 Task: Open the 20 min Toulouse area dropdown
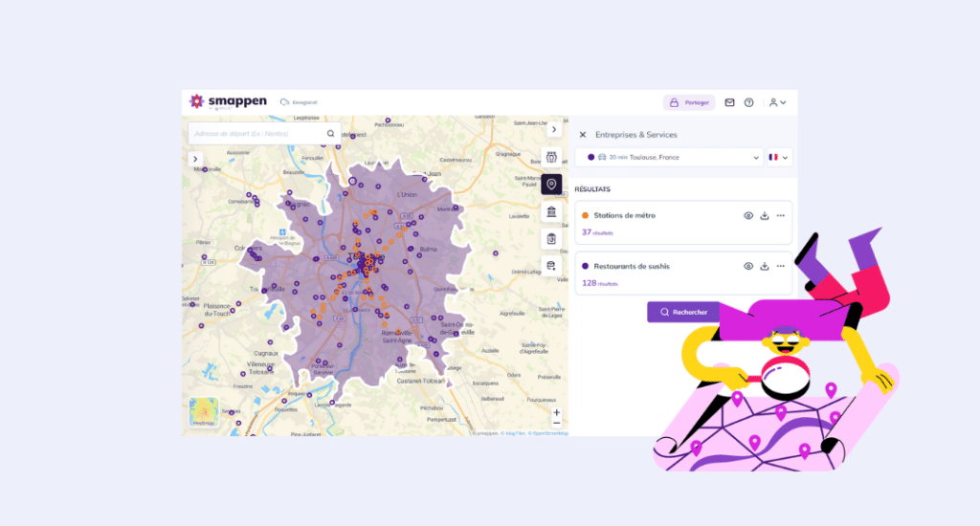point(669,158)
